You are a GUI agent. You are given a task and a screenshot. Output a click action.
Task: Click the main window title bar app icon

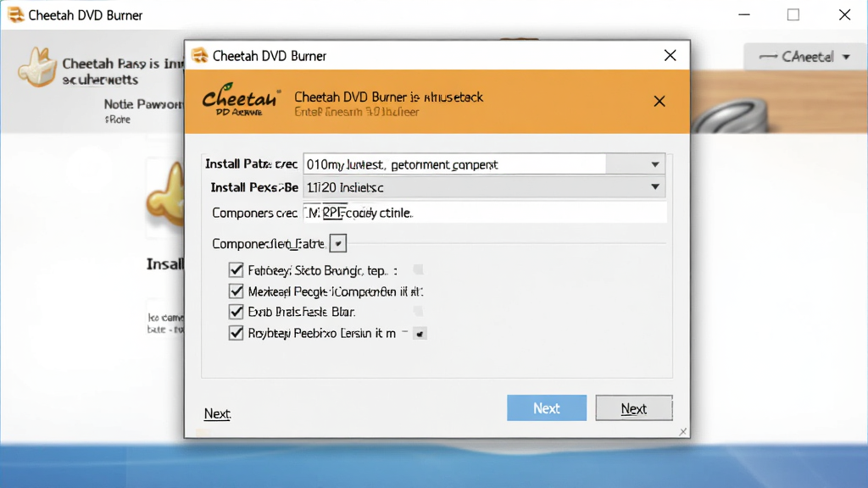[x=16, y=15]
